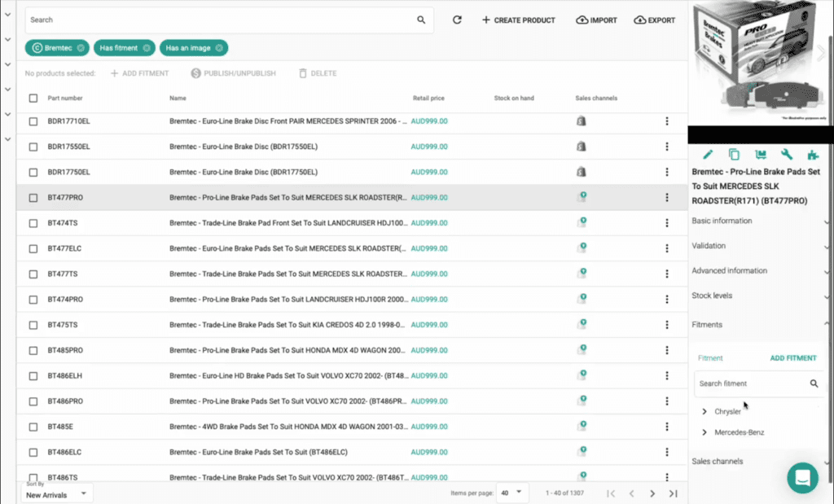Click the stock inventory icon in the product panel

(x=761, y=155)
